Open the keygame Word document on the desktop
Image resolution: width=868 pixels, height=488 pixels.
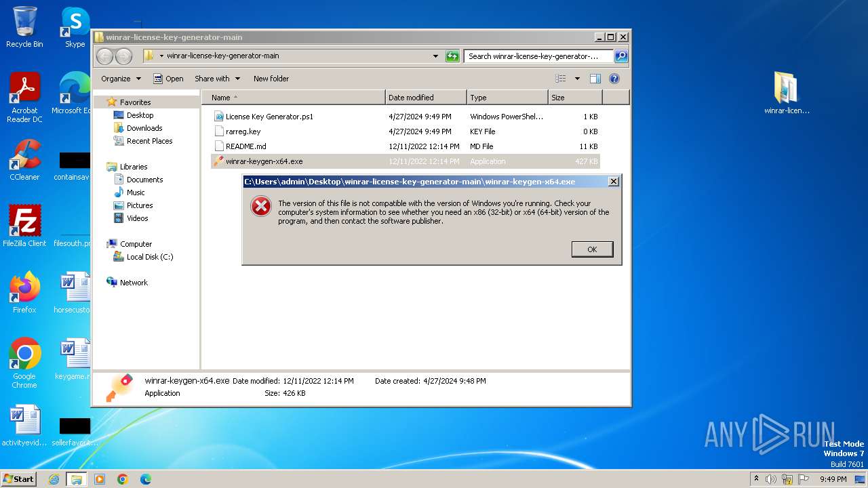point(73,359)
